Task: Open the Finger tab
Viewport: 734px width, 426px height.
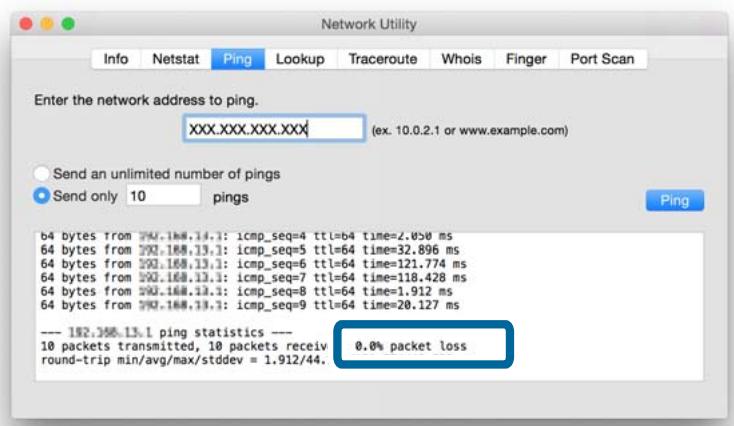Action: coord(526,59)
